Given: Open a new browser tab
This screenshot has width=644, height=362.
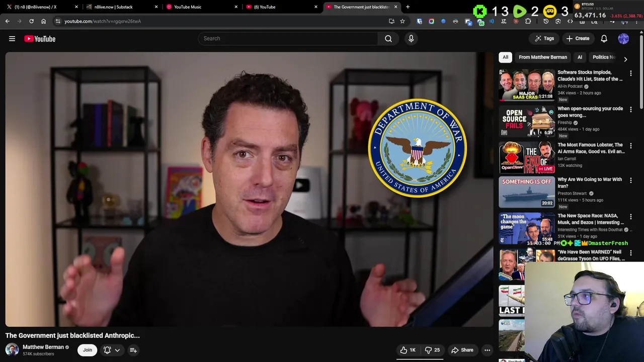Looking at the screenshot, I should click(408, 7).
